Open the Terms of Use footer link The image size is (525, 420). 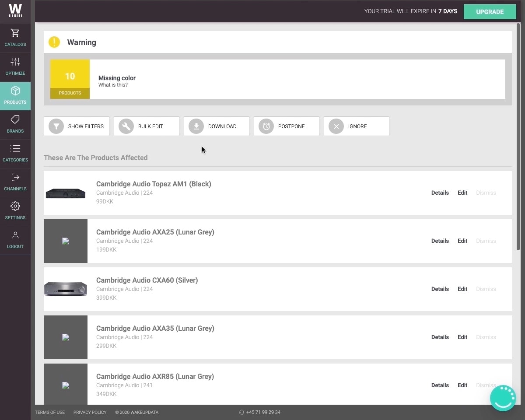pyautogui.click(x=50, y=412)
